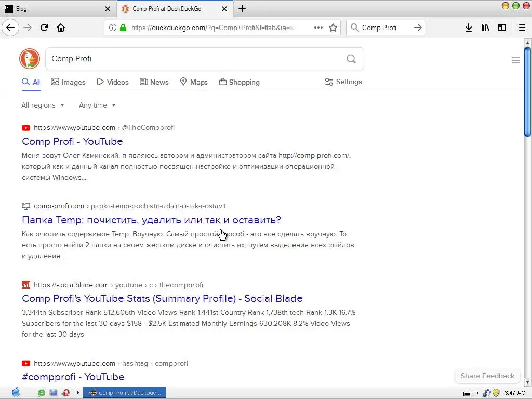Screen dimensions: 532x399
Task: Close the Blog tab
Action: coord(108,9)
